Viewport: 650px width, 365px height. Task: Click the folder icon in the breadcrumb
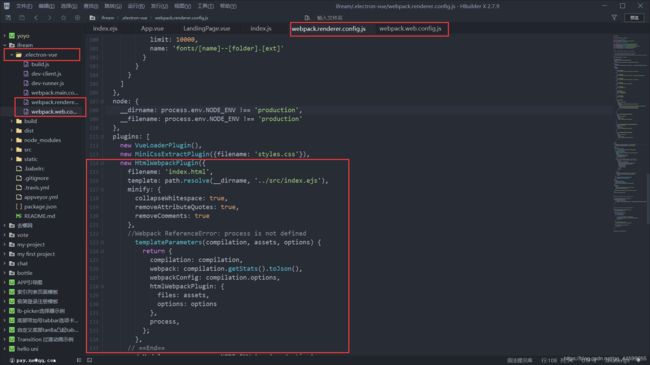(x=92, y=18)
